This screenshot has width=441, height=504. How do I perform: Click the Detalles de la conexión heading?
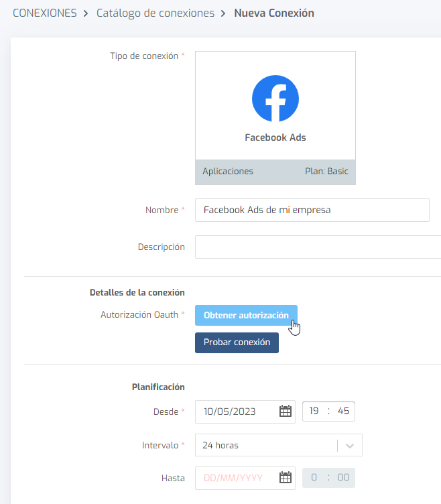coord(137,292)
